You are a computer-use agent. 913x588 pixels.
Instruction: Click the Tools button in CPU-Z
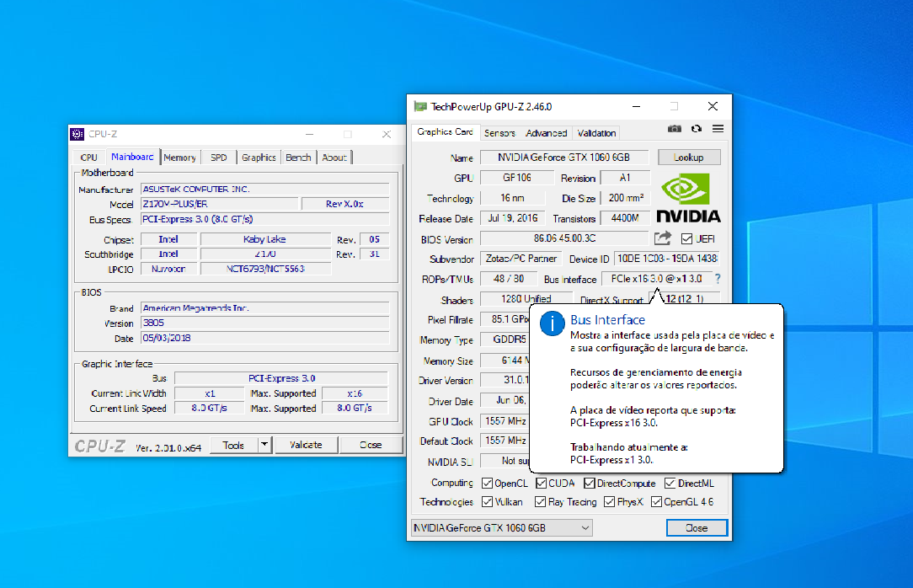233,445
